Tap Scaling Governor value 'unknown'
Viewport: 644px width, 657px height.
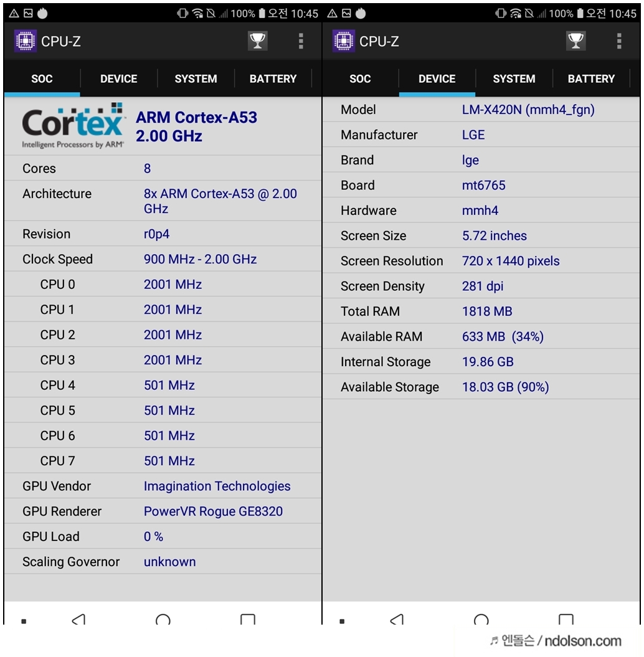click(169, 562)
